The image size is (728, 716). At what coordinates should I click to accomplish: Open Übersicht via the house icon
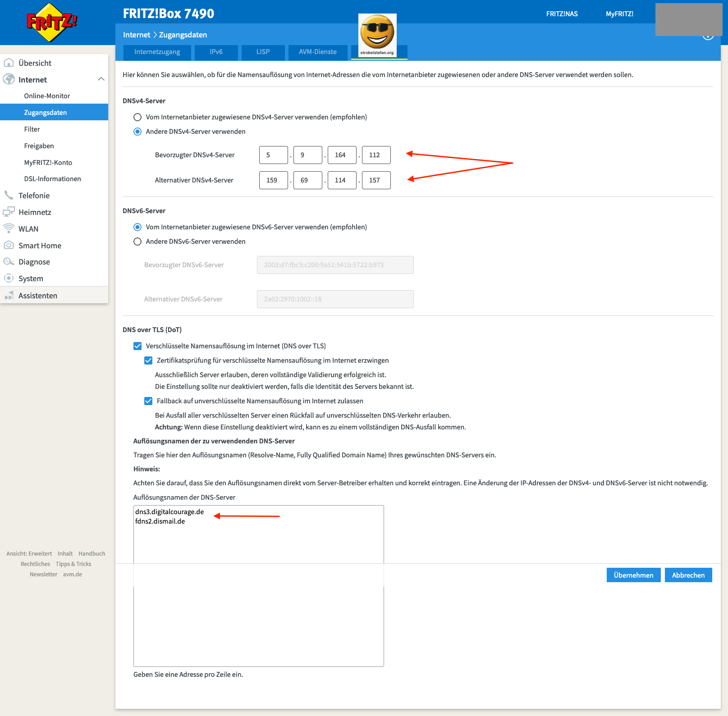point(9,63)
